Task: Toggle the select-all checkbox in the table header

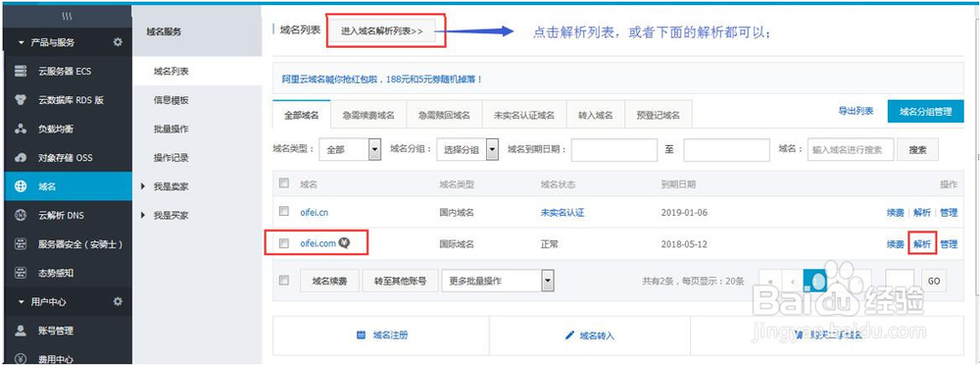Action: pyautogui.click(x=284, y=183)
